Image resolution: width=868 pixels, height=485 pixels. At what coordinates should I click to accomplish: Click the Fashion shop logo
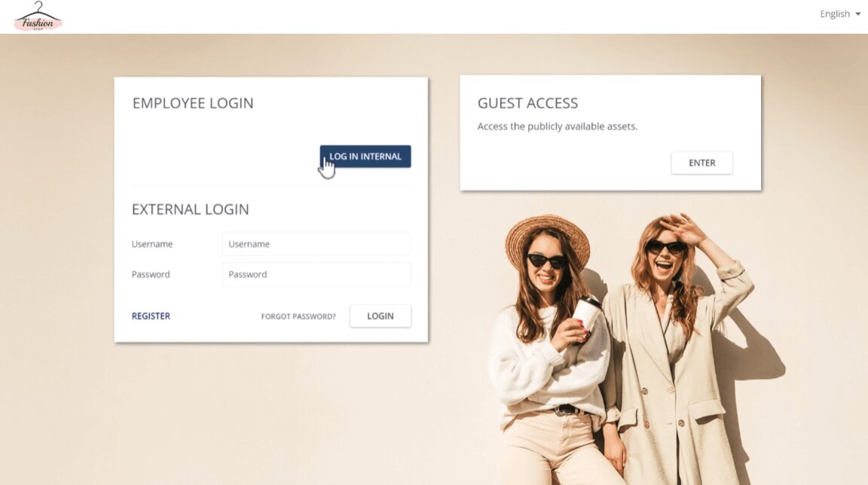pyautogui.click(x=38, y=16)
